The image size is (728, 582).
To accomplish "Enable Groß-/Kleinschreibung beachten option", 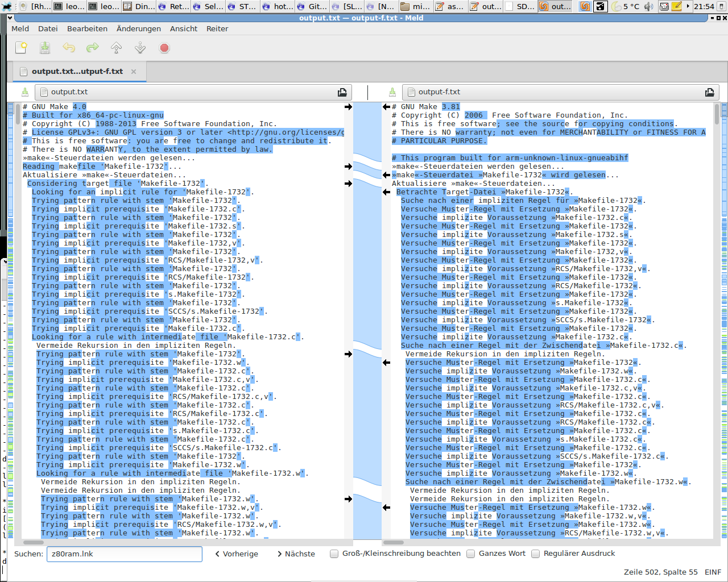I will pos(334,554).
